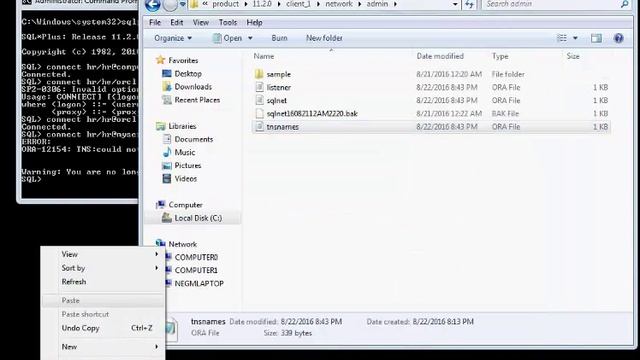Image resolution: width=640 pixels, height=360 pixels.
Task: Click the Local Disk (C:) drive icon
Action: (x=167, y=218)
